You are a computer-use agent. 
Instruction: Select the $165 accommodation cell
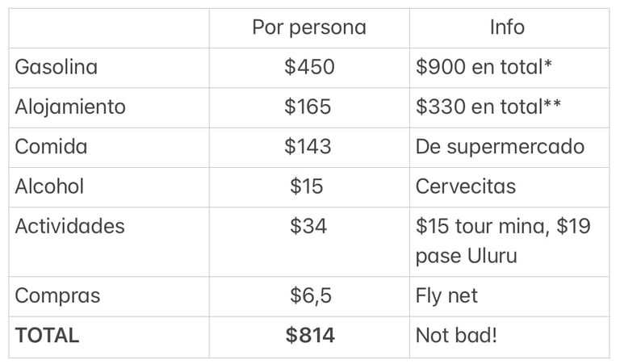pos(308,107)
